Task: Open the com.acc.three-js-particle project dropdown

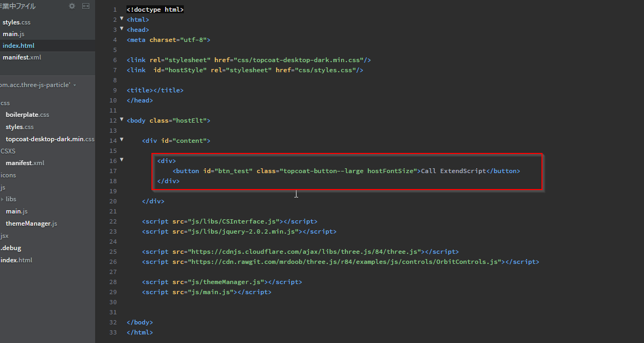Action: pyautogui.click(x=38, y=85)
